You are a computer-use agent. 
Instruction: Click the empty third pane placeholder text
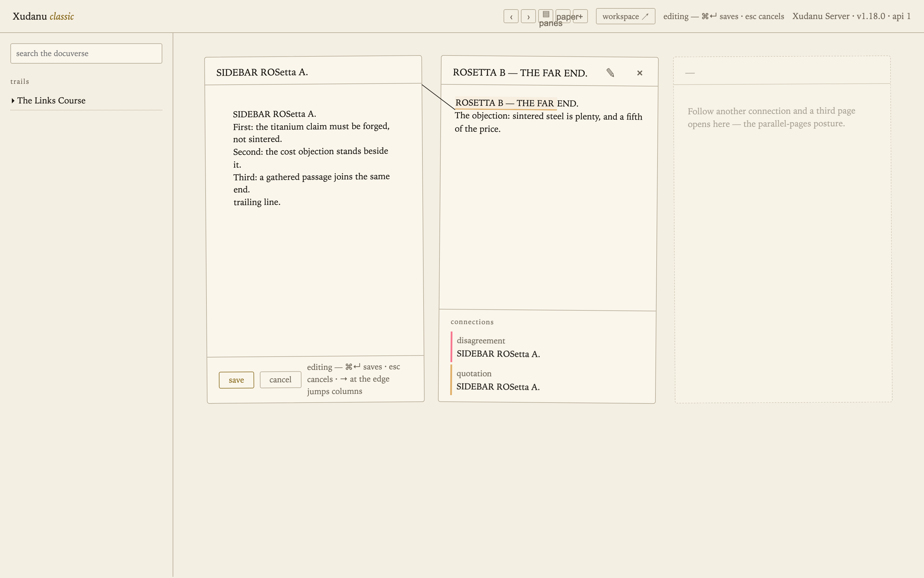(x=771, y=117)
